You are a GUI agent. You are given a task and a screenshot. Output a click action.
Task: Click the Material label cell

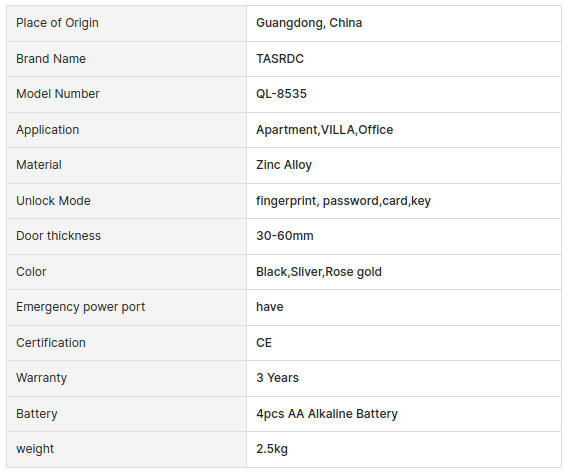[x=126, y=165]
